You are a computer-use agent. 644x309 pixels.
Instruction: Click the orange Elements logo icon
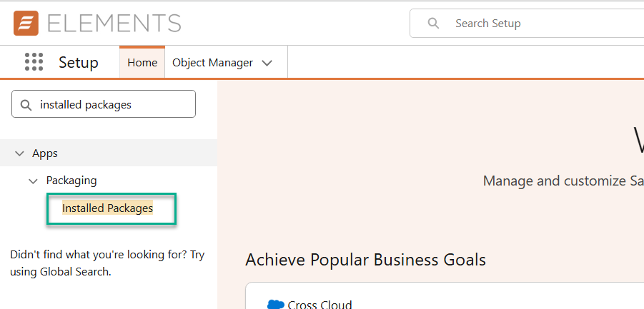point(26,23)
